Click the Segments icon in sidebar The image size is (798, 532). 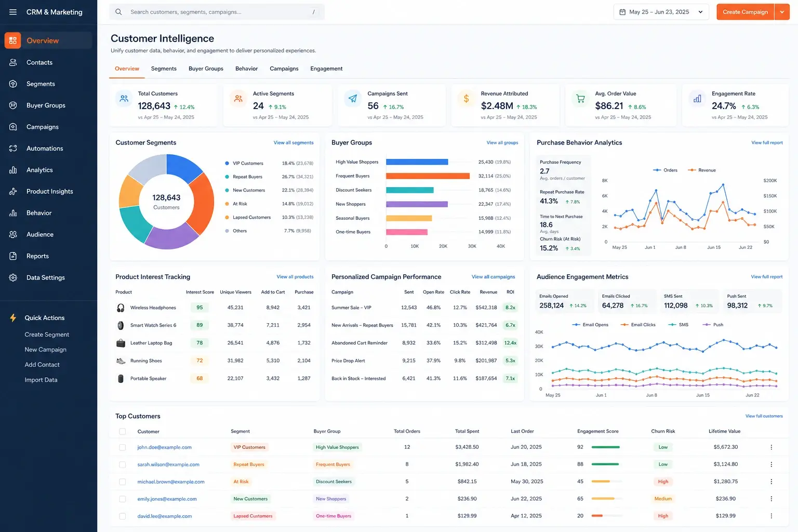pos(13,84)
